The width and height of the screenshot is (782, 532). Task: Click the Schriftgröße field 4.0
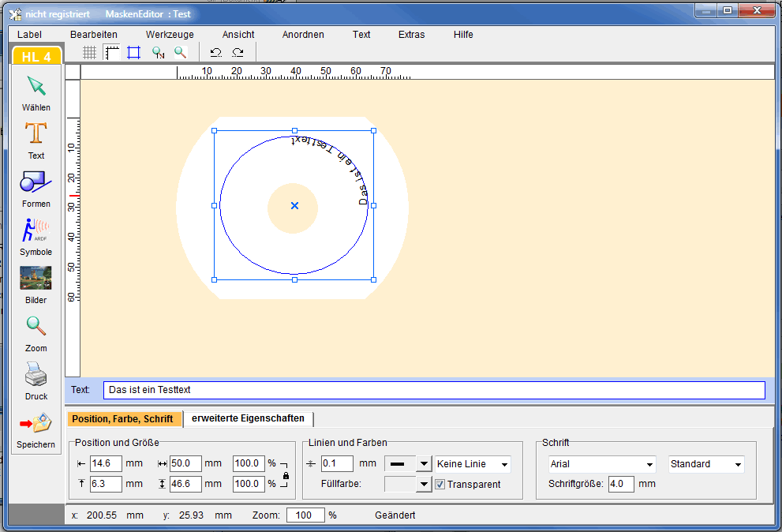(621, 484)
